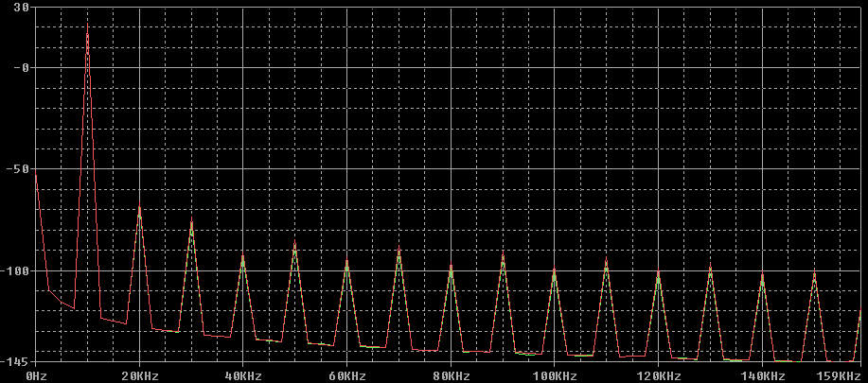Click the spectrum peak at 20KHz

pyautogui.click(x=139, y=207)
